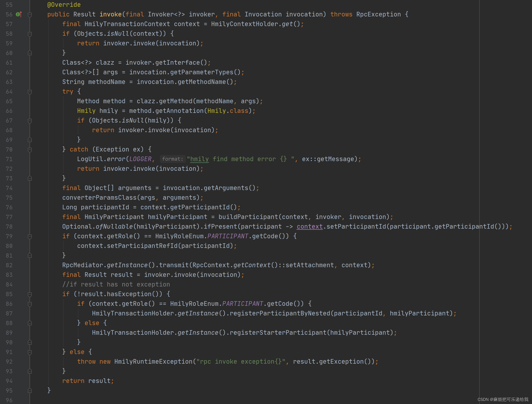532x404 pixels.
Task: Click registerParticipantByNested call on line 87
Action: click(x=280, y=313)
